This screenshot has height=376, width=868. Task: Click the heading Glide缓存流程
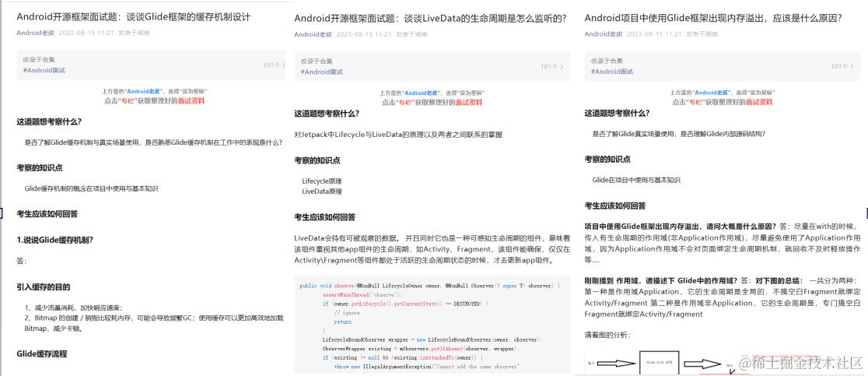41,353
